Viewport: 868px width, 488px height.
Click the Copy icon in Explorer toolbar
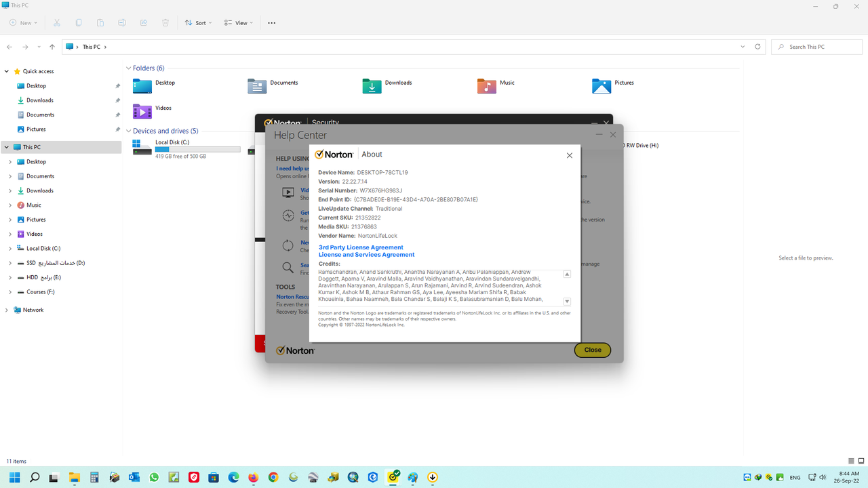tap(79, 22)
